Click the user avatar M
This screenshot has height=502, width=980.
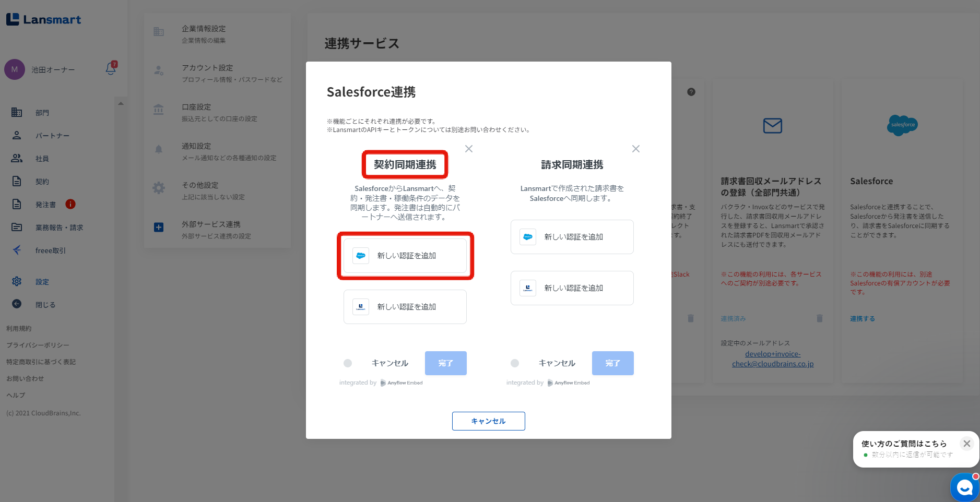point(15,69)
